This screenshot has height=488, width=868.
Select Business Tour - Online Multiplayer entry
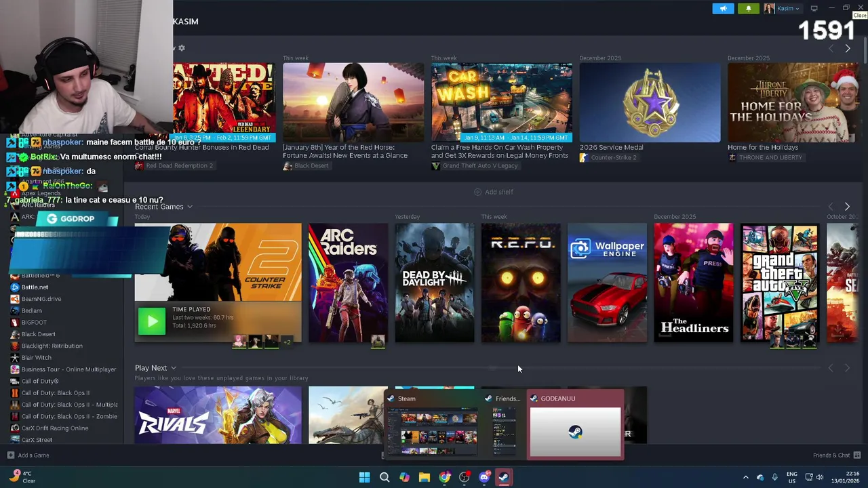coord(68,369)
